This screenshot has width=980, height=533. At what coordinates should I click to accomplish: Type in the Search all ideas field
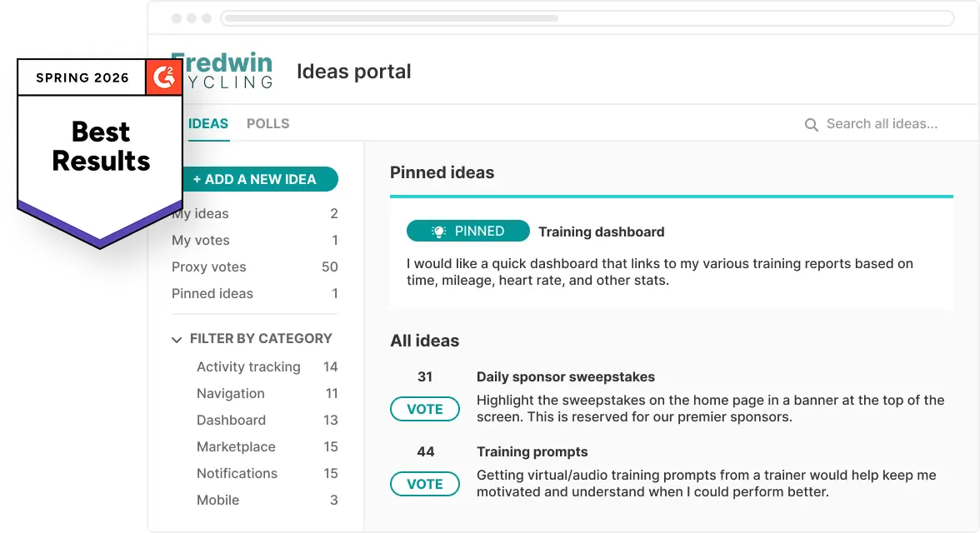click(x=882, y=124)
